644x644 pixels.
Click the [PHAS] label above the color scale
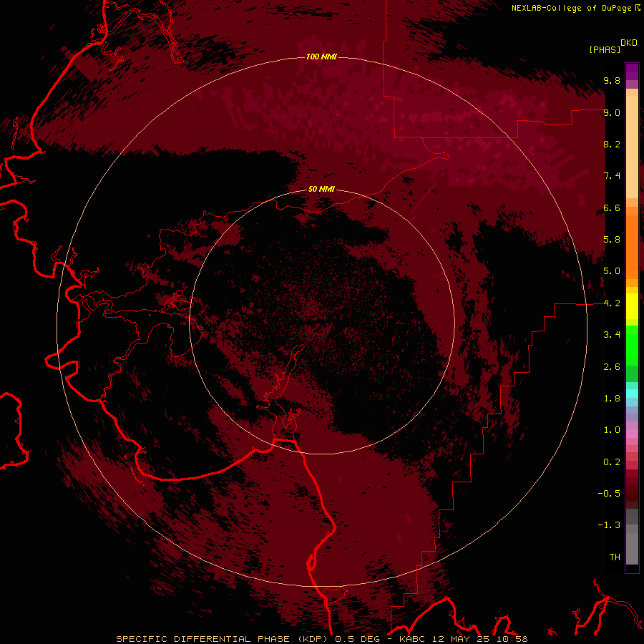click(x=605, y=49)
